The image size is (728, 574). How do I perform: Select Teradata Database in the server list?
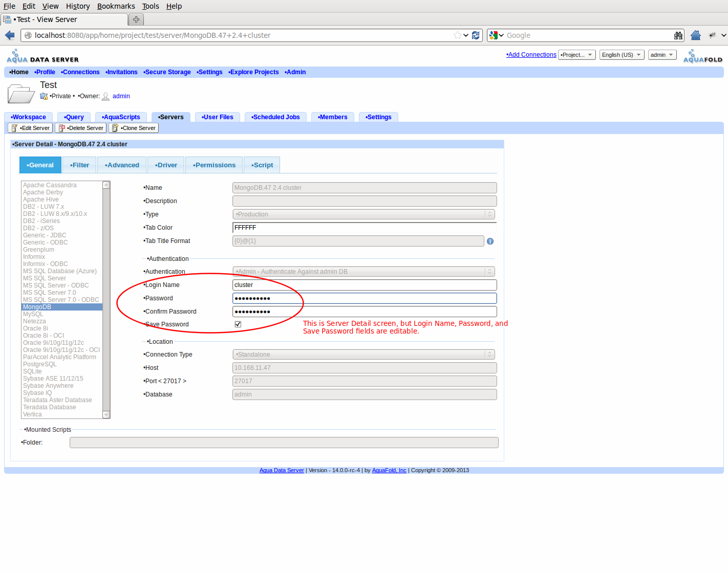point(62,407)
